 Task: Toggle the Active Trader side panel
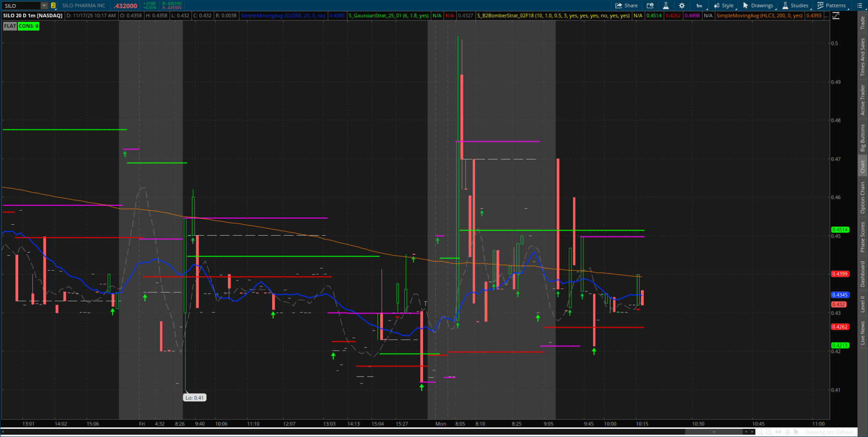(x=863, y=100)
